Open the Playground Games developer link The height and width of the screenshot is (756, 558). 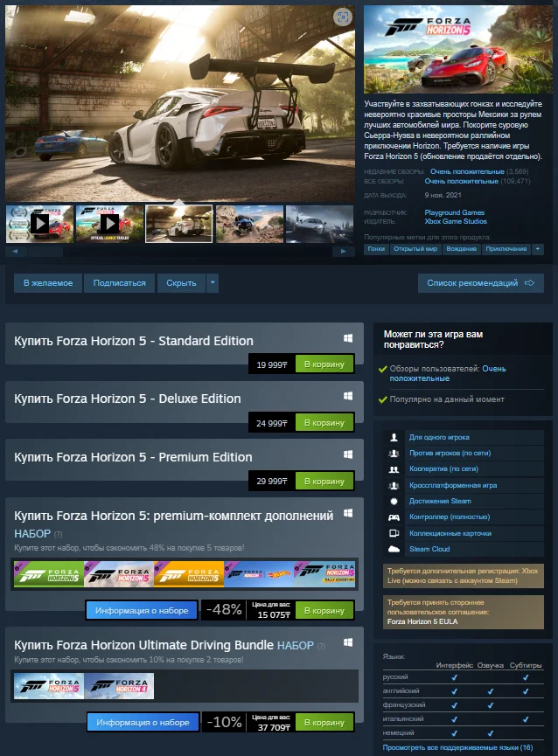pyautogui.click(x=454, y=212)
